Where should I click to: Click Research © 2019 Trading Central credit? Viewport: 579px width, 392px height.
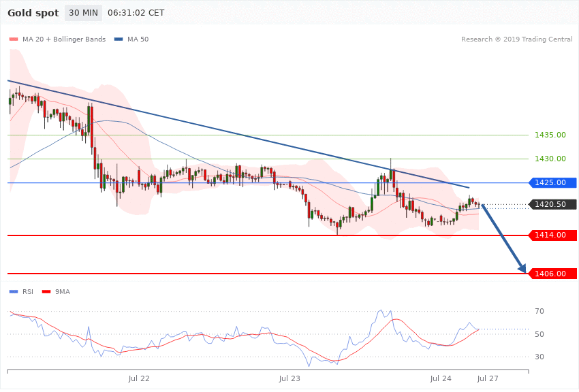click(516, 39)
